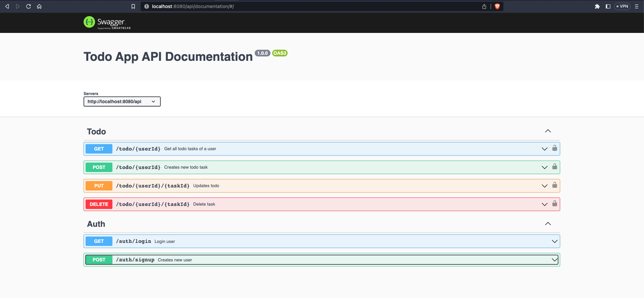This screenshot has height=298, width=644.
Task: Expand GET /todo/{userId} with its chevron
Action: point(545,149)
